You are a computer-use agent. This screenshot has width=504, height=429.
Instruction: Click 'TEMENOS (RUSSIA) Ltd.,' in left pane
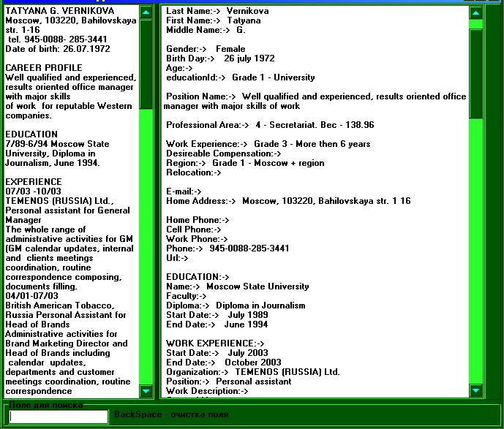(x=59, y=201)
